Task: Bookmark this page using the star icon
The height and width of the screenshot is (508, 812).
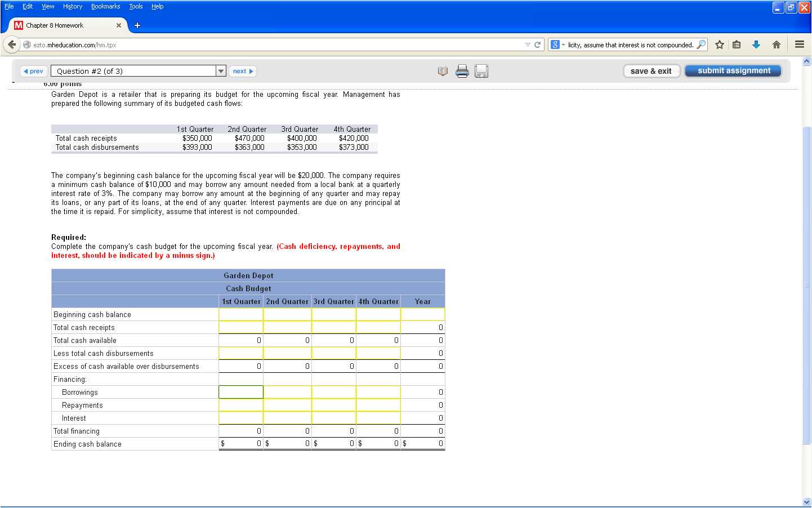Action: coord(719,44)
